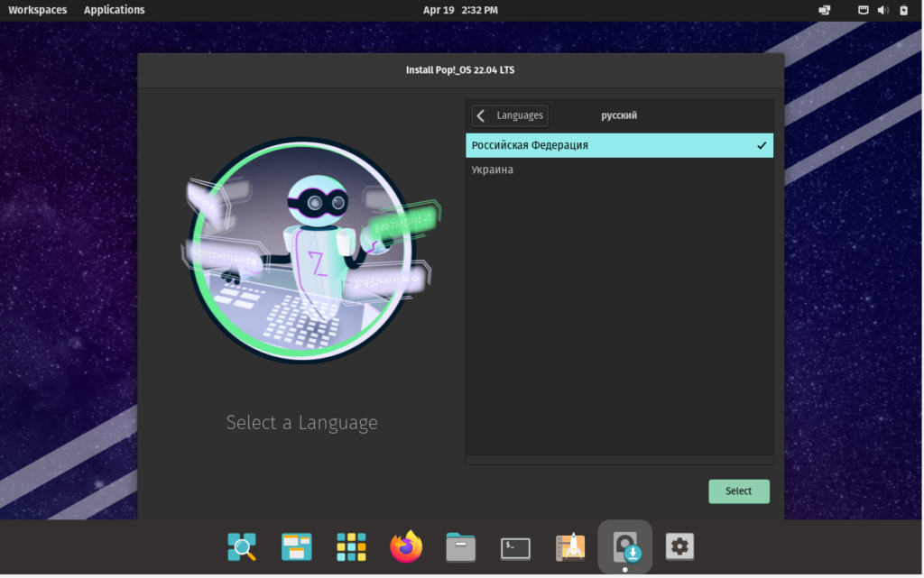Open the battery power icon
This screenshot has width=924, height=578.
[903, 10]
